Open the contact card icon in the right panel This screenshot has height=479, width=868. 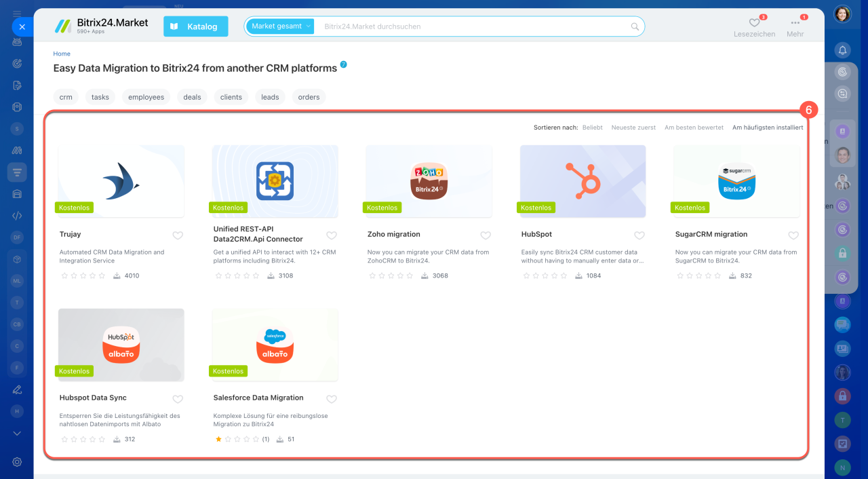[842, 349]
